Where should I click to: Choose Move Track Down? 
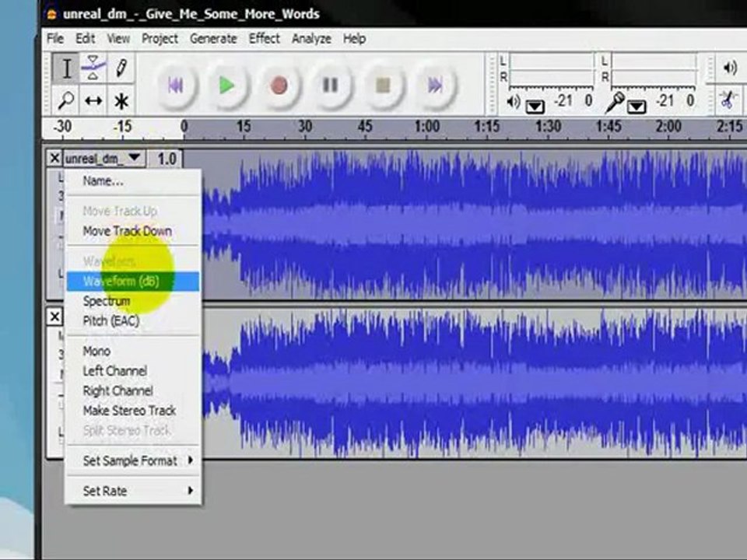(x=133, y=232)
